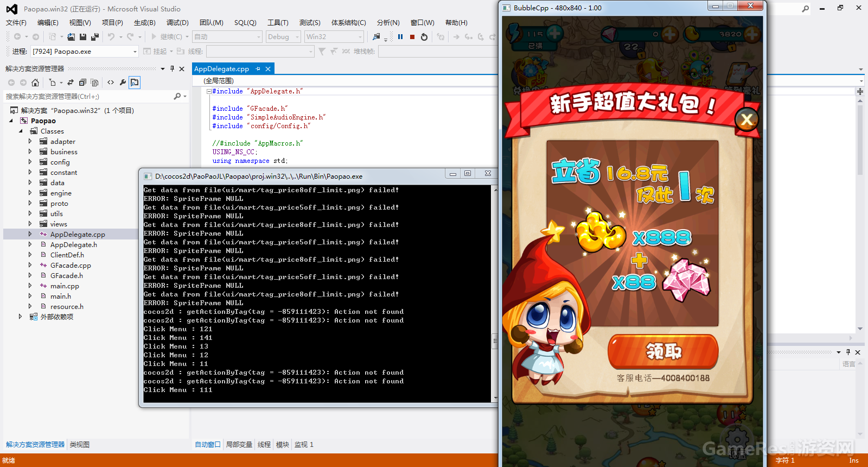This screenshot has height=467, width=868.
Task: Select main.cpp in the tree
Action: pyautogui.click(x=65, y=286)
